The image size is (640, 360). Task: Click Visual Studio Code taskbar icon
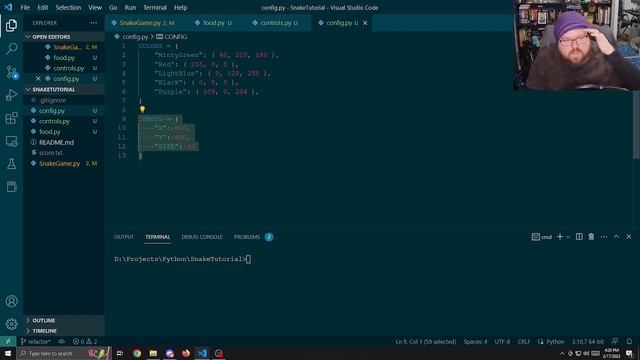[202, 353]
